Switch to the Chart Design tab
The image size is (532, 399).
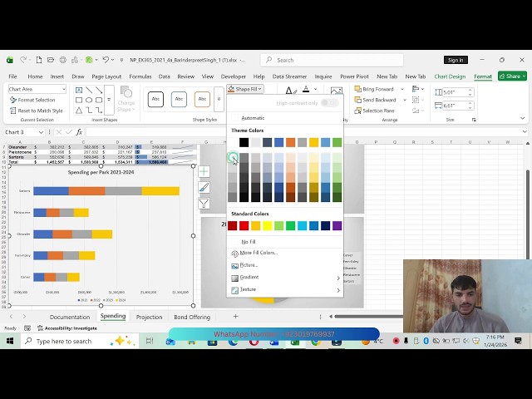[x=450, y=76]
